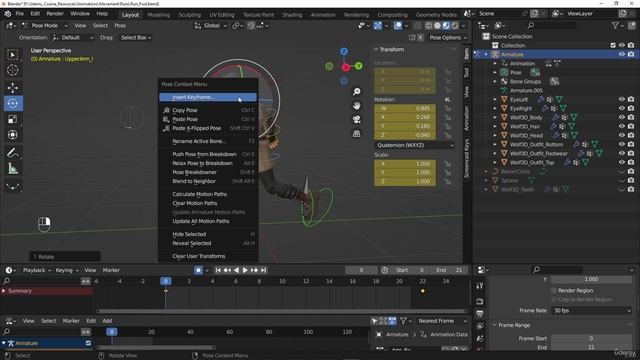The height and width of the screenshot is (360, 640).
Task: Click the rotation W value field
Action: (405, 109)
